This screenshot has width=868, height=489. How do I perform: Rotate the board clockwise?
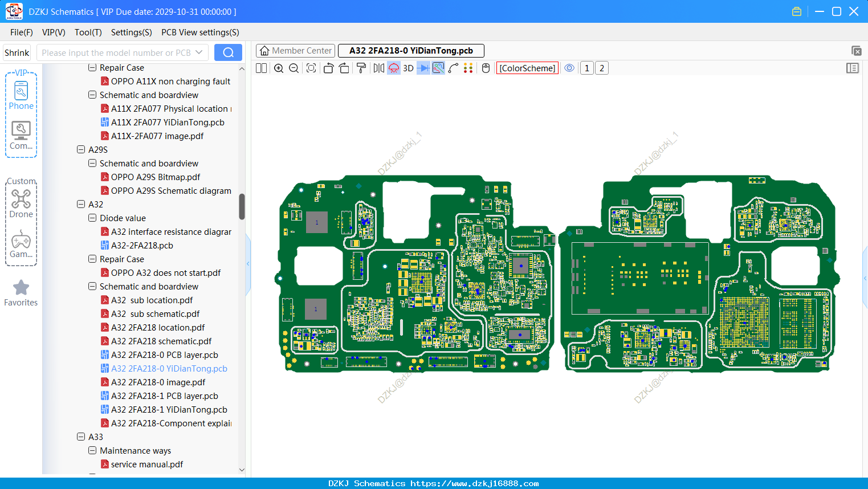pos(344,68)
